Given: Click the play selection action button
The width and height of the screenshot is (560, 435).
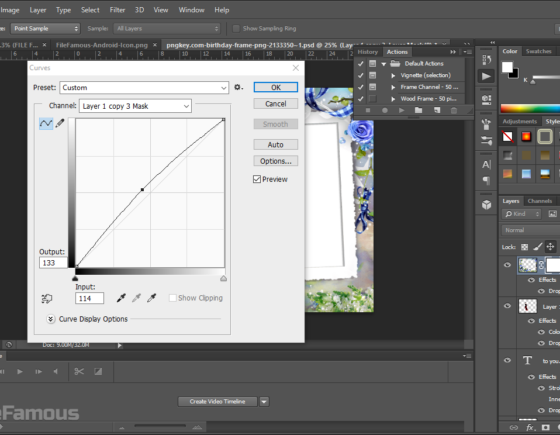Looking at the screenshot, I should [x=401, y=110].
